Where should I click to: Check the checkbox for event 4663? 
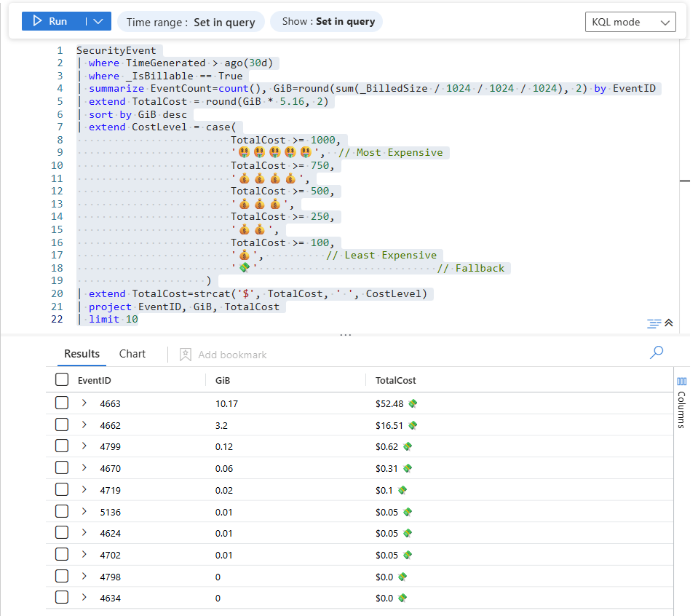pyautogui.click(x=62, y=403)
